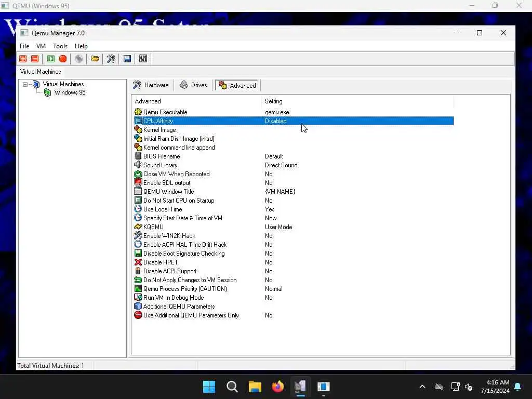532x399 pixels.
Task: Open the Help menu
Action: [x=81, y=46]
